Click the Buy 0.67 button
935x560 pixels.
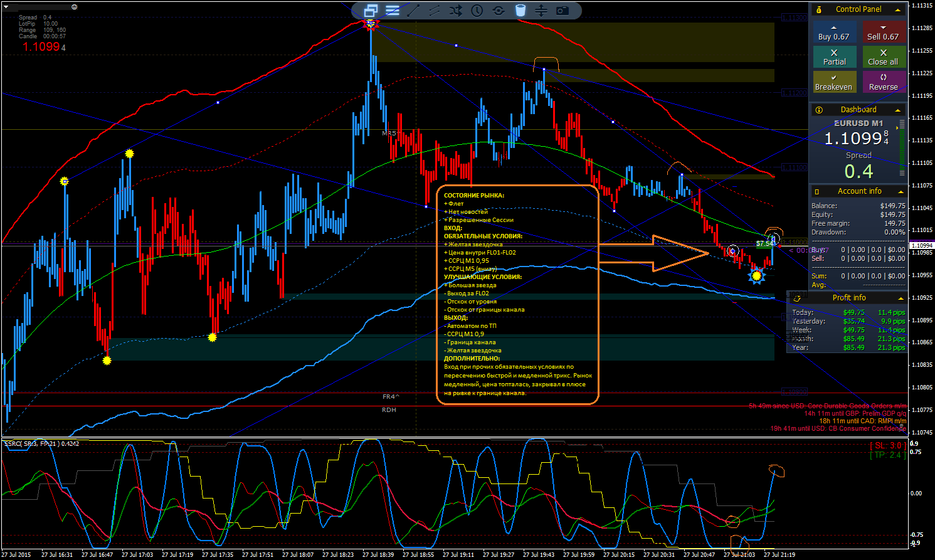point(834,32)
